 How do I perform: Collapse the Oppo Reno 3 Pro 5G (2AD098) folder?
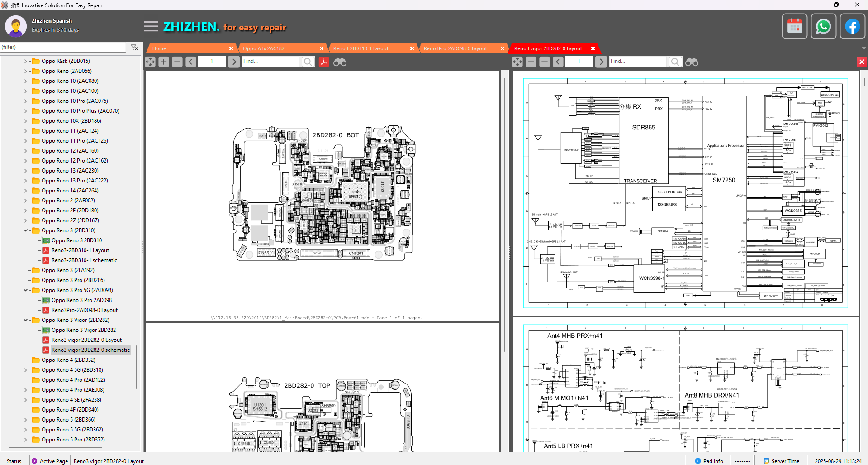(x=26, y=290)
